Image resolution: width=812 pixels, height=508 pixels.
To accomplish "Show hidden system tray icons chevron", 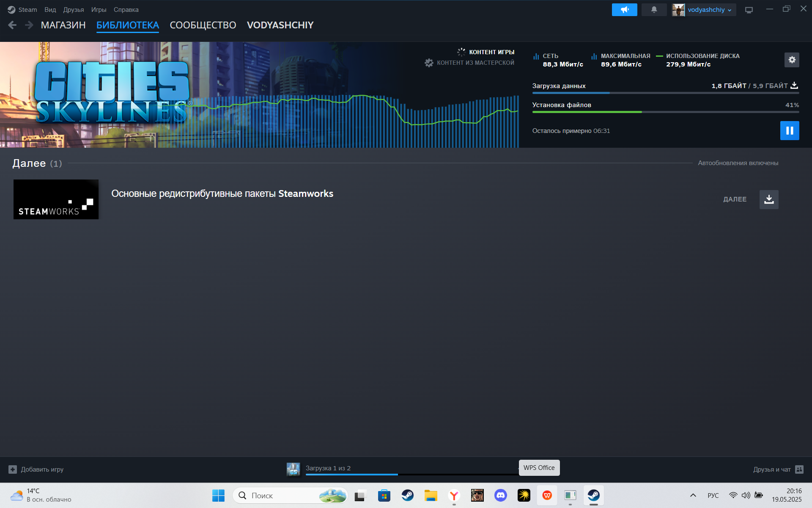I will (x=693, y=495).
